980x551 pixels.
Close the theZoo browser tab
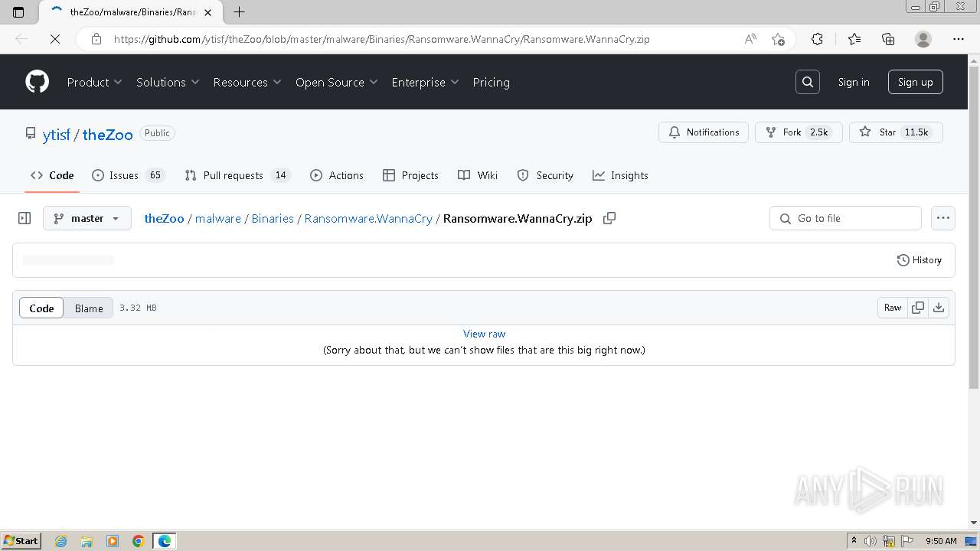tap(207, 12)
